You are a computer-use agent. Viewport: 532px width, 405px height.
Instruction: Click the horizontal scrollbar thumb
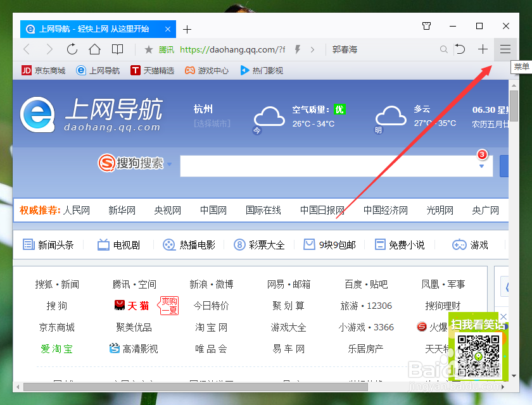coord(196,387)
